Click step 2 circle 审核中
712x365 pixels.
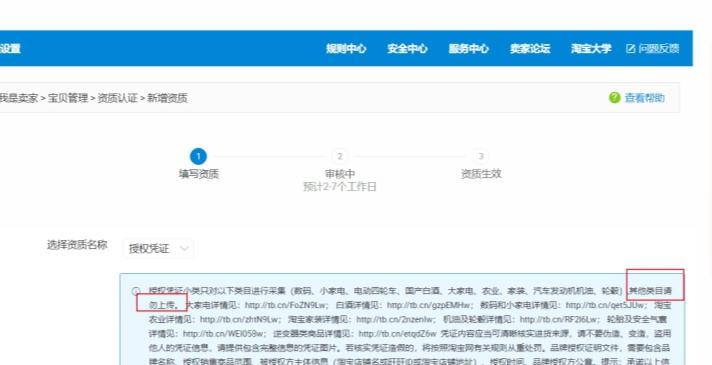tap(340, 157)
